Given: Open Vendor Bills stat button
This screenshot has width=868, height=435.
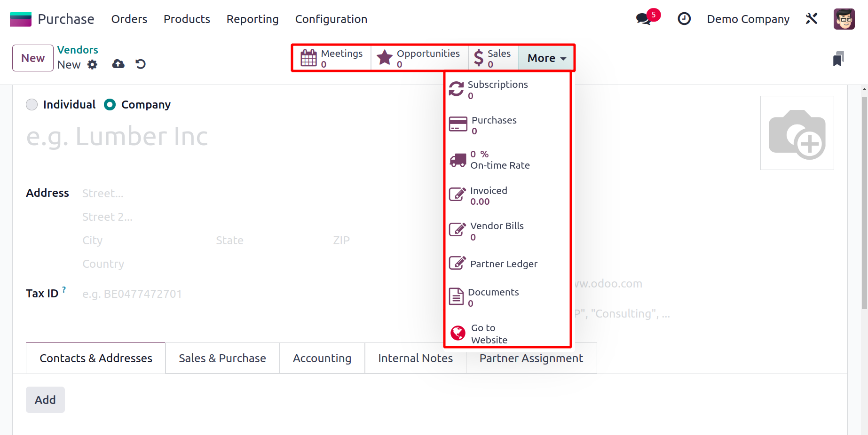Looking at the screenshot, I should pyautogui.click(x=507, y=231).
